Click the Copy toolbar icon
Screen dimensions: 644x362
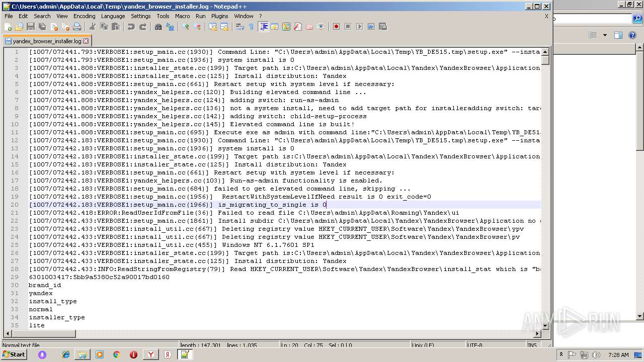104,27
